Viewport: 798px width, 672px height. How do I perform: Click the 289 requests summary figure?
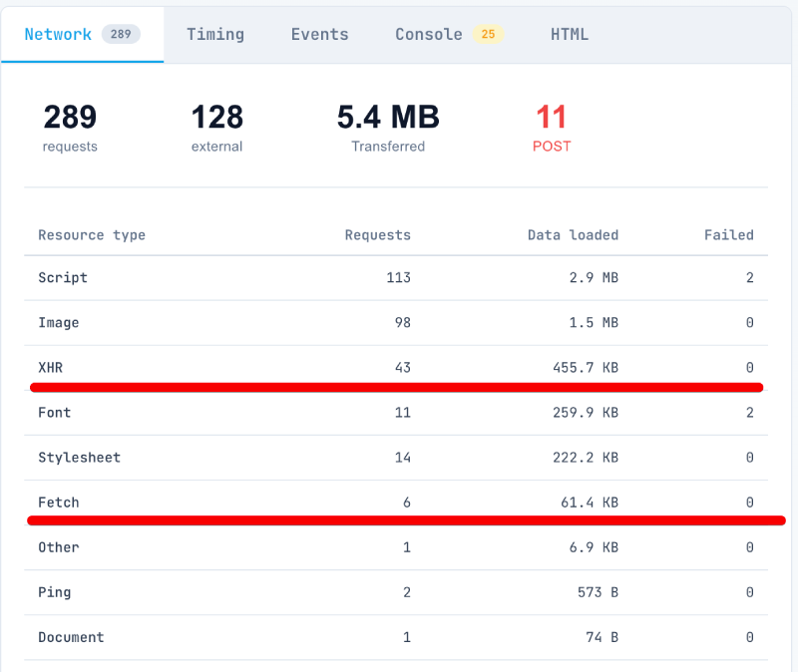[x=70, y=128]
